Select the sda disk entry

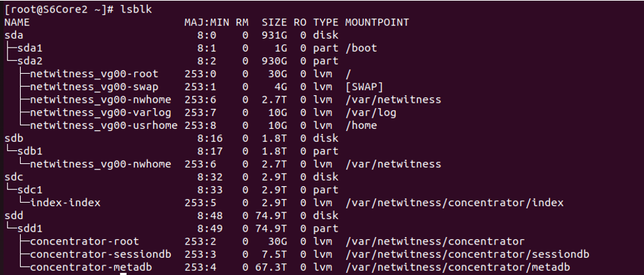[14, 35]
